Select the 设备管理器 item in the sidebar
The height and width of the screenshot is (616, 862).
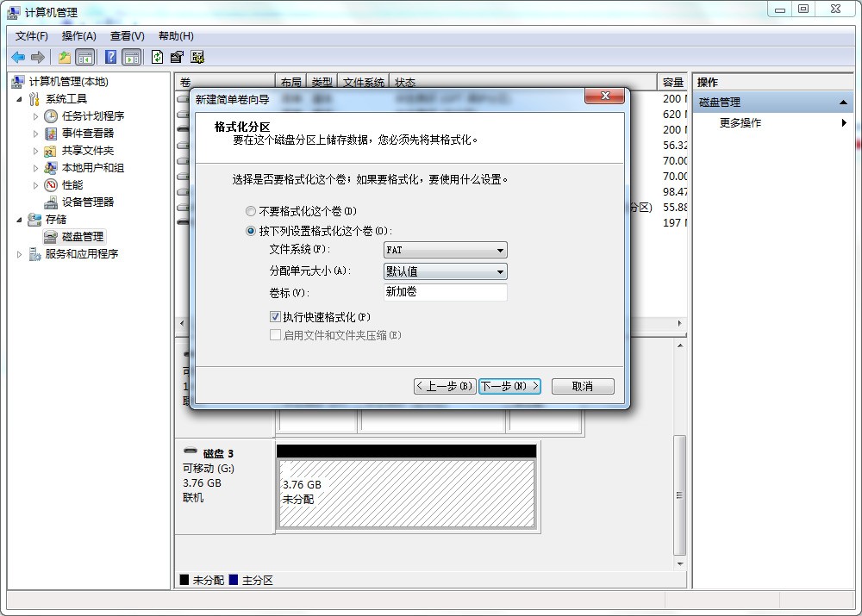pyautogui.click(x=88, y=202)
